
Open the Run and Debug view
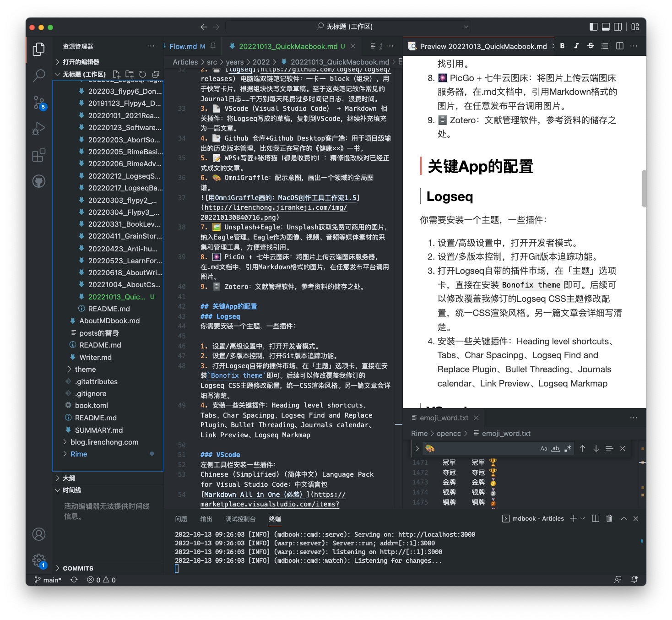pyautogui.click(x=39, y=129)
